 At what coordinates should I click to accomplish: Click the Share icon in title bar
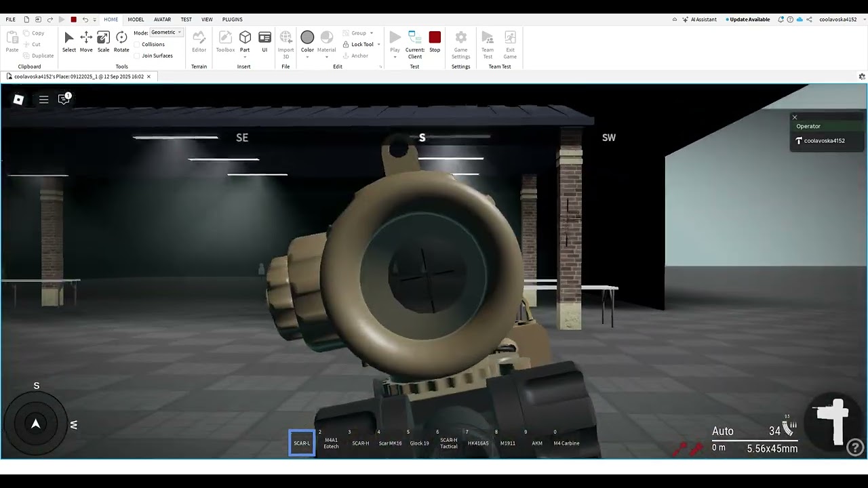(x=809, y=20)
